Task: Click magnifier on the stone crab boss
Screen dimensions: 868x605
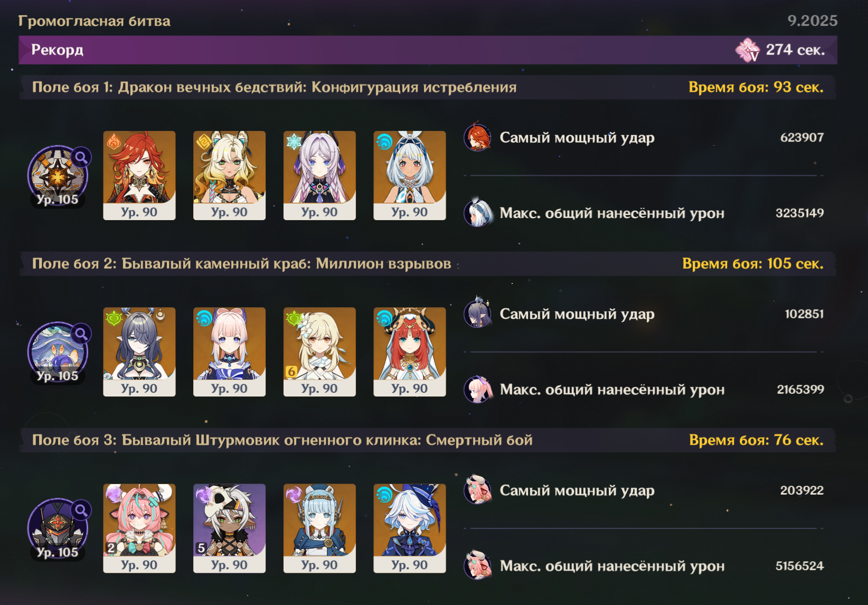Action: [81, 334]
